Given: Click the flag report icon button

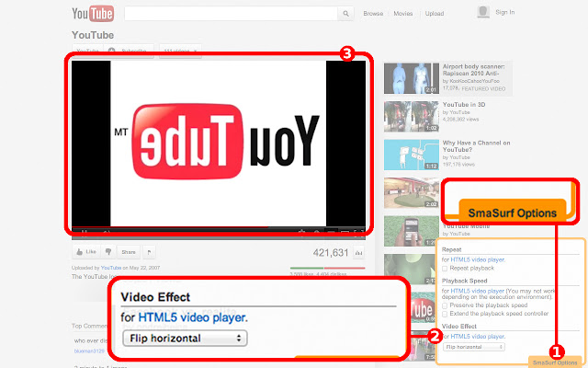Looking at the screenshot, I should tap(149, 252).
